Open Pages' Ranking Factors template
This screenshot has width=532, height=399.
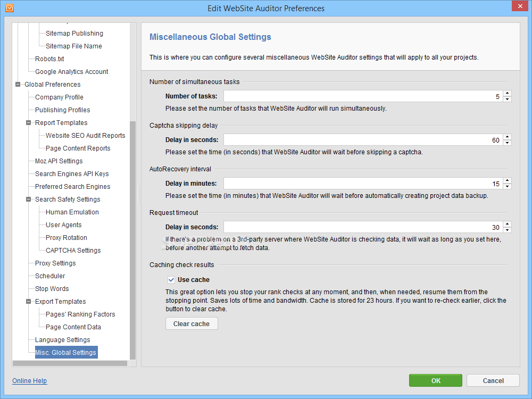80,314
